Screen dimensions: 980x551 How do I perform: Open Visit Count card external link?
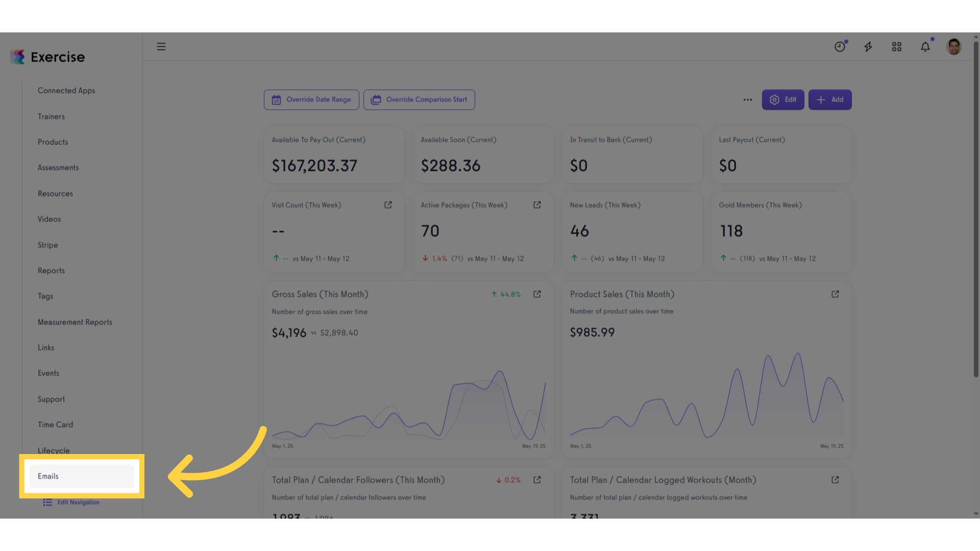click(388, 205)
